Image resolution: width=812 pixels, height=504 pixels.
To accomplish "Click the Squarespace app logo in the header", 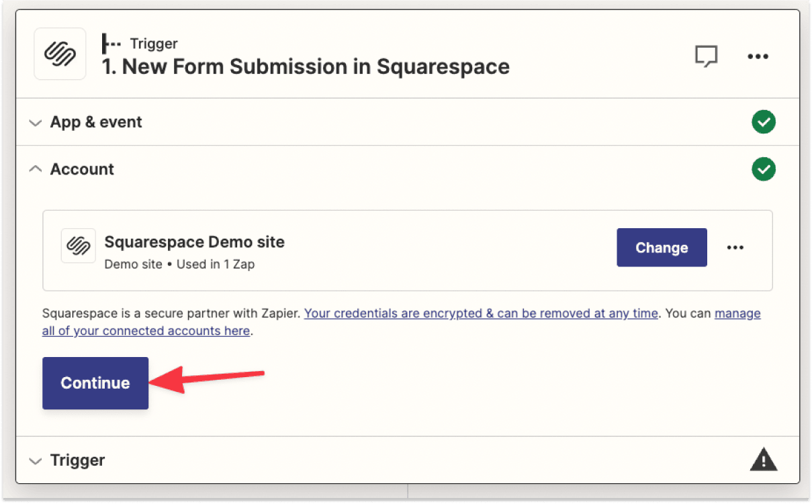I will tap(59, 54).
